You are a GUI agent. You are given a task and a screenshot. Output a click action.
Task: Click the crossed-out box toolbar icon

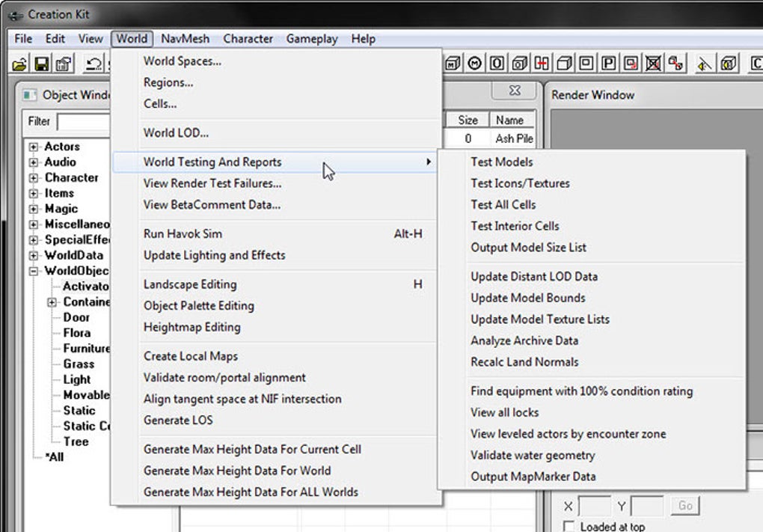pyautogui.click(x=653, y=64)
